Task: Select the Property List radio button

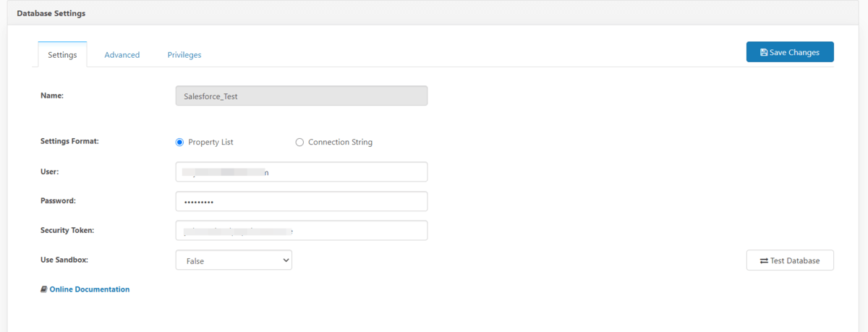Action: click(x=180, y=142)
